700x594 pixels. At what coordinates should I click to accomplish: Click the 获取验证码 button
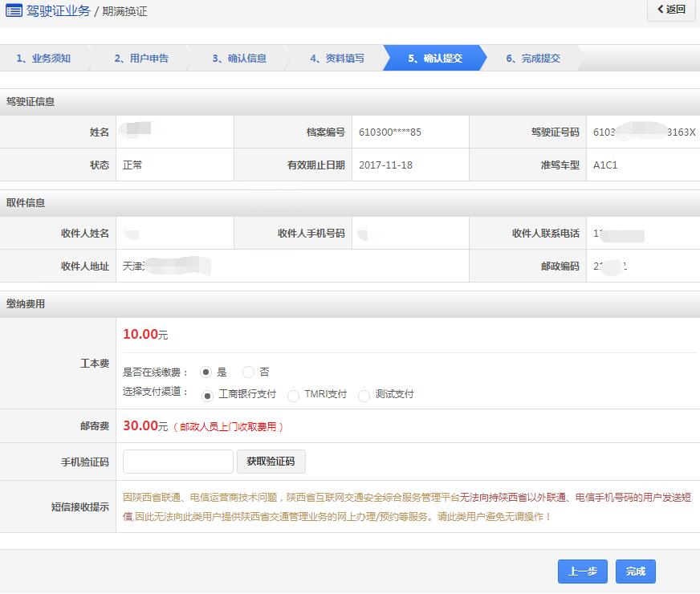point(271,462)
